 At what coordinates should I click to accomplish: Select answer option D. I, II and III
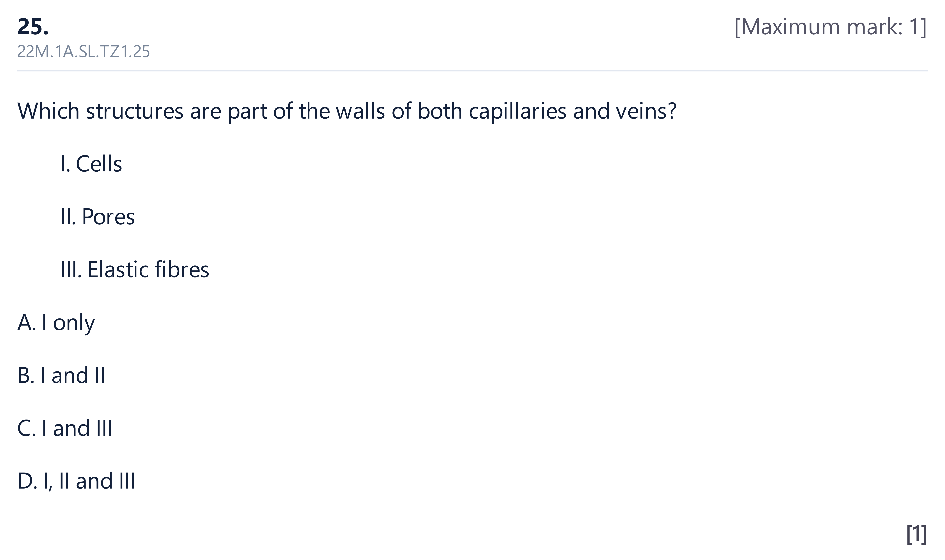click(76, 481)
